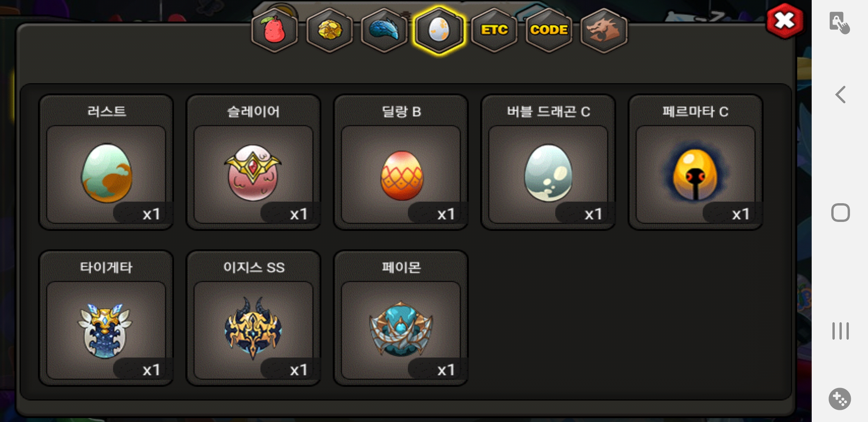Tap the 페르마타 C golden egg

coord(696,162)
